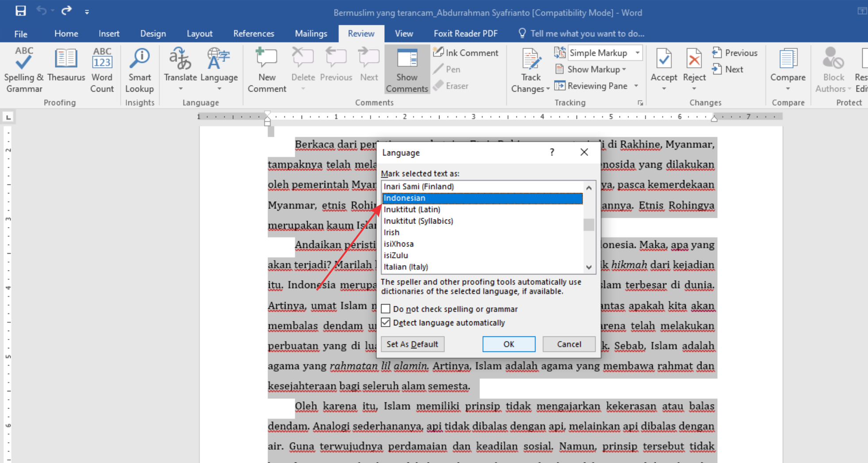Click the Set As Default button
Image resolution: width=868 pixels, height=463 pixels.
(412, 344)
